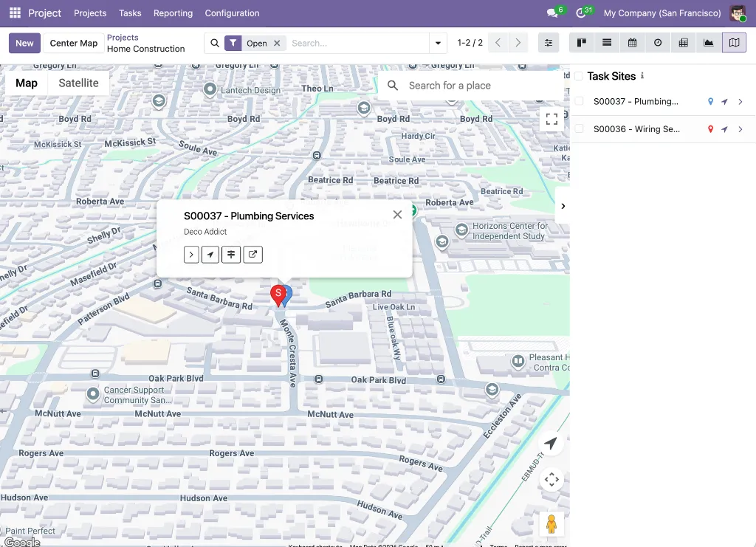
Task: Follow the Projects breadcrumb link
Action: (123, 37)
